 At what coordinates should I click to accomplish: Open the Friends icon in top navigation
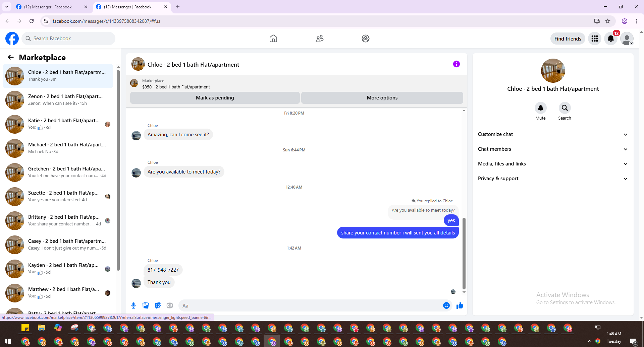click(320, 39)
